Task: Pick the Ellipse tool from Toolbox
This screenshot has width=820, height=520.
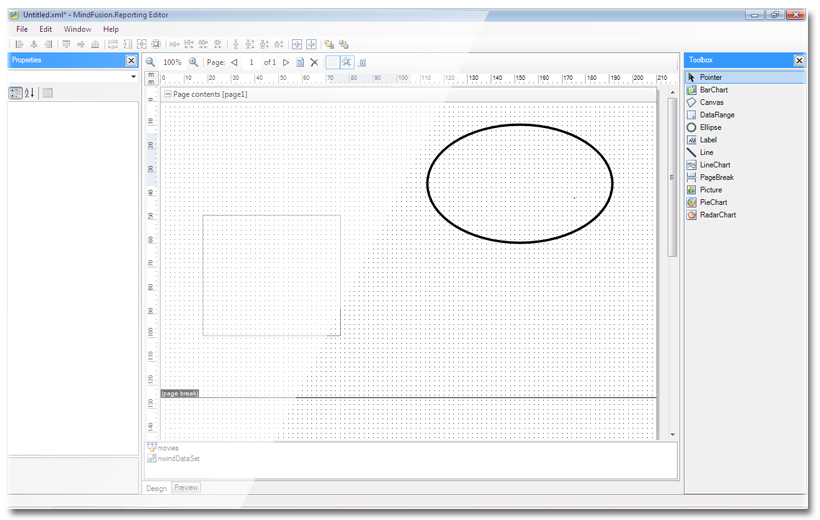Action: coord(709,128)
